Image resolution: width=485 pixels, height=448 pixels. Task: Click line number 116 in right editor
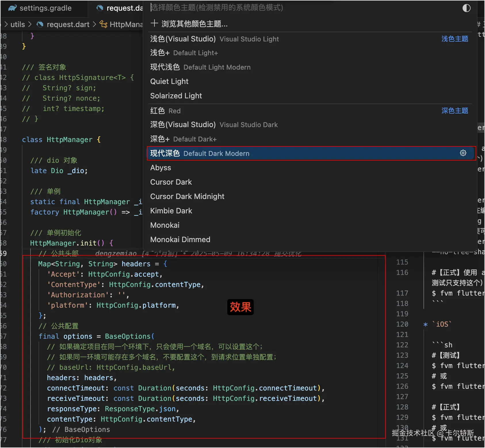pyautogui.click(x=402, y=273)
